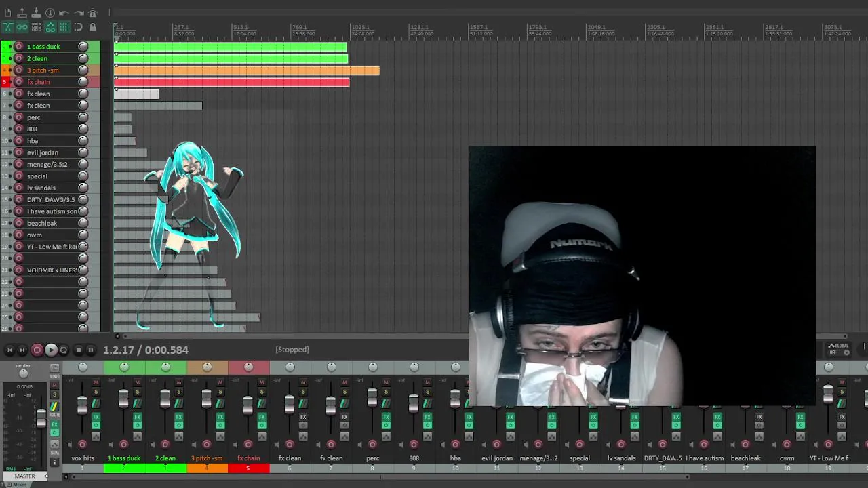Save project with the toolbar icon
Viewport: 868px width, 488px height.
click(36, 13)
